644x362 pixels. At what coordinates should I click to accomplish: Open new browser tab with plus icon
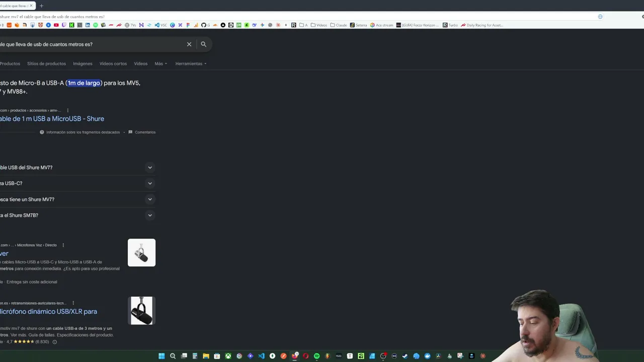tap(41, 6)
